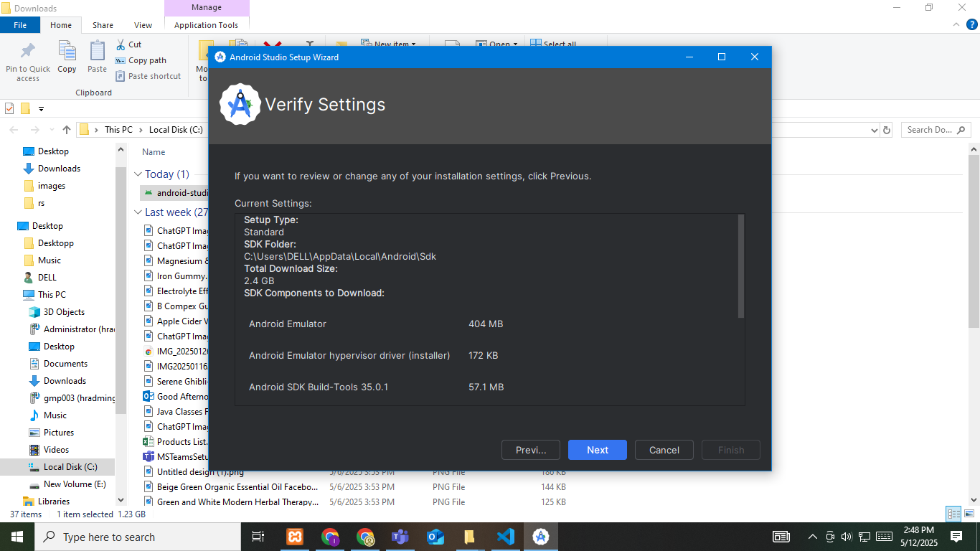Open Visual Studio Code from the taskbar
980x551 pixels.
click(506, 537)
